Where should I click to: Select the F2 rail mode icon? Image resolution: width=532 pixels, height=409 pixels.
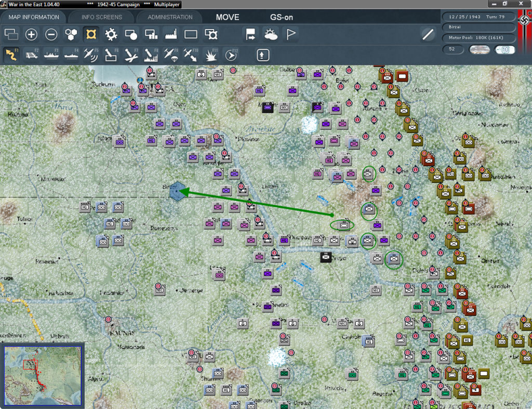click(x=32, y=55)
